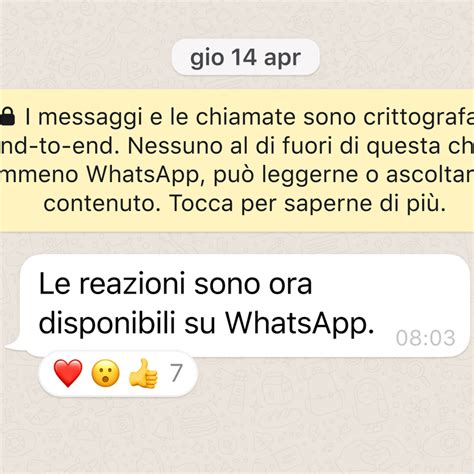Select the surprised face reaction emoji
The image size is (474, 474).
click(105, 373)
